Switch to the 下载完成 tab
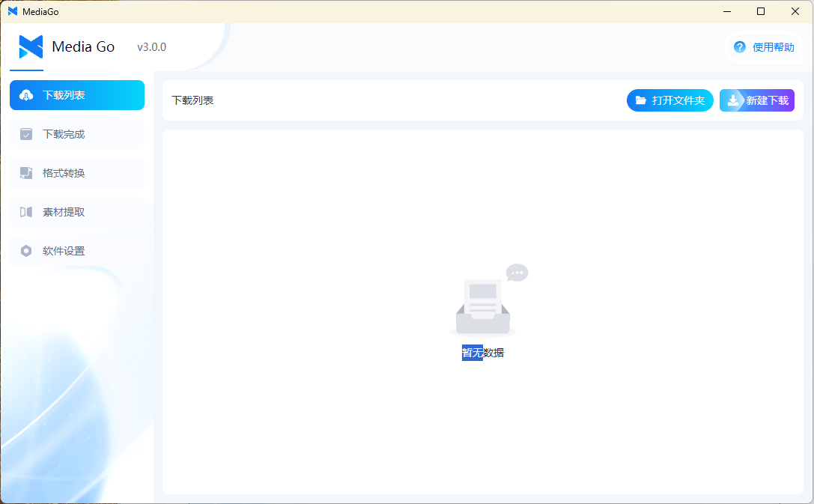Viewport: 814px width, 504px height. click(x=64, y=134)
